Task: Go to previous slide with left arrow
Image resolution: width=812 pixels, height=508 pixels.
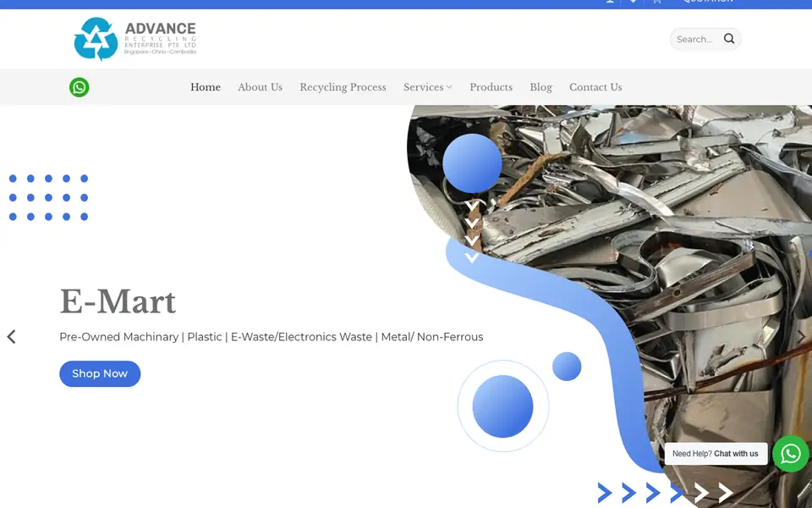Action: click(x=11, y=336)
